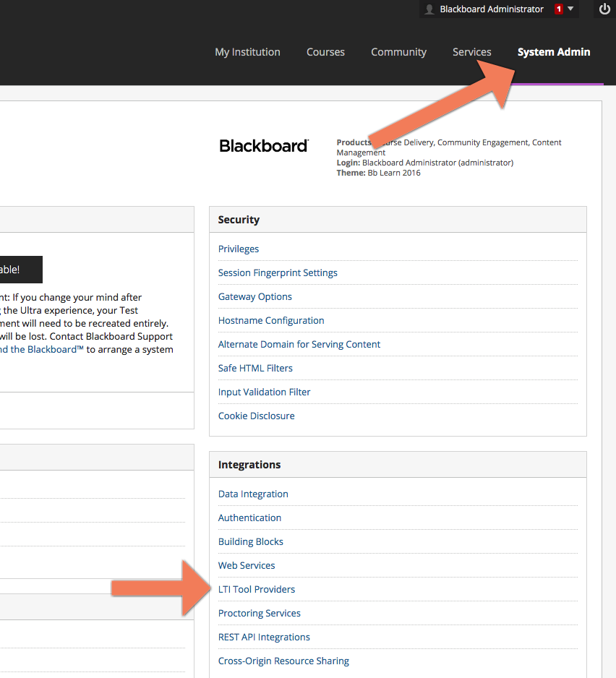
Task: Go to Gateway Options
Action: 254,296
